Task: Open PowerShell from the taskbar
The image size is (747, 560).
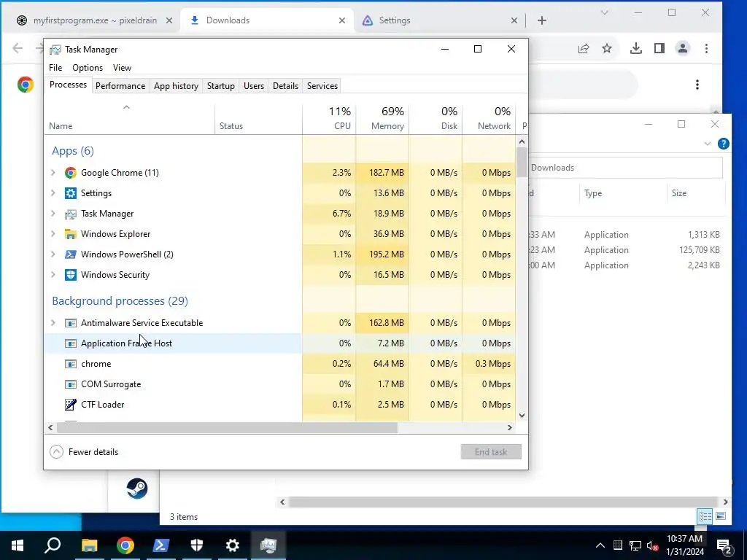Action: (x=161, y=545)
